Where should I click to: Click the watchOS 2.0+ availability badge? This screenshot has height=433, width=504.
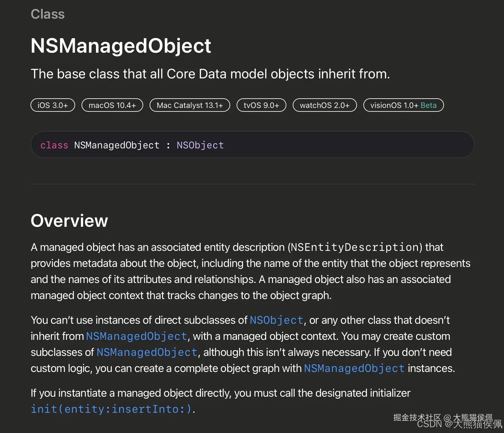325,105
